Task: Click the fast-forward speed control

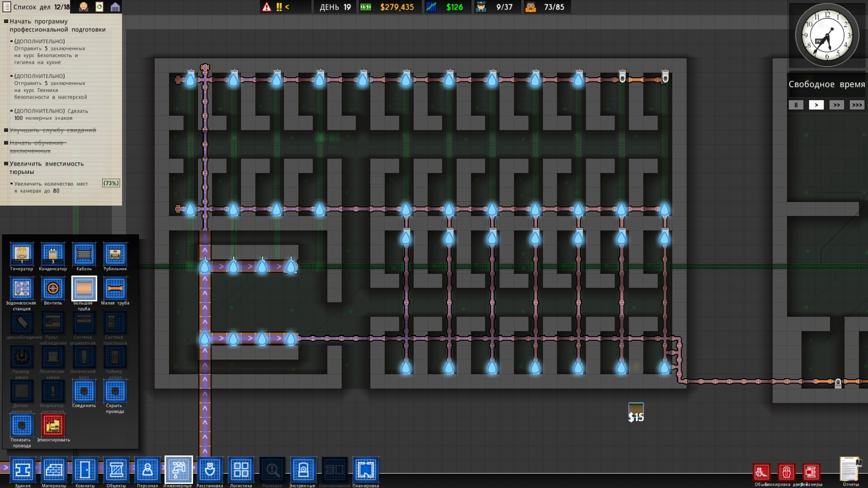Action: click(x=837, y=105)
